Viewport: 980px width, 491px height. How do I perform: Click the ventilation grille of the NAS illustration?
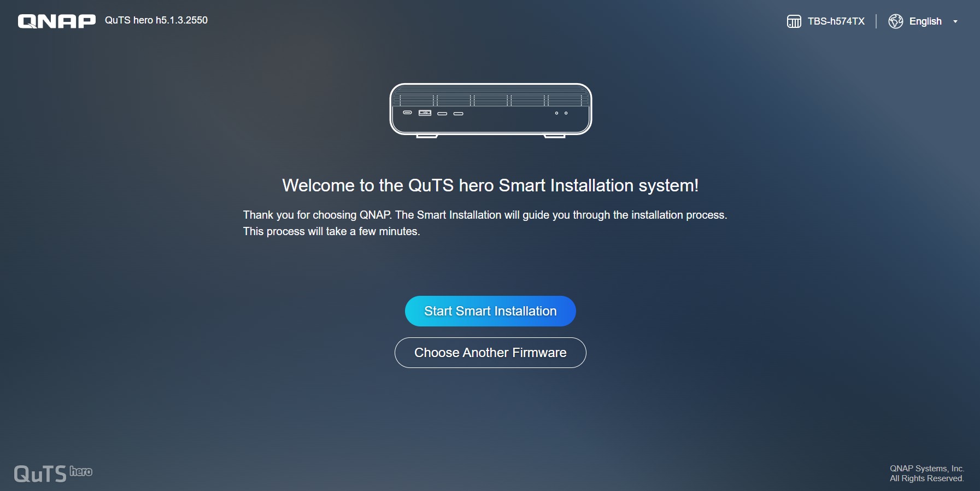(491, 100)
